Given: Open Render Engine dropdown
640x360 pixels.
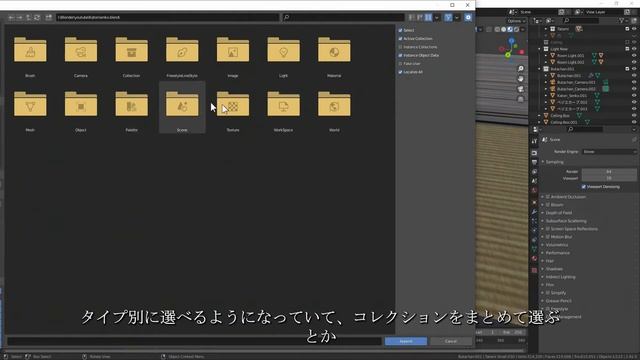Looking at the screenshot, I should pos(609,152).
